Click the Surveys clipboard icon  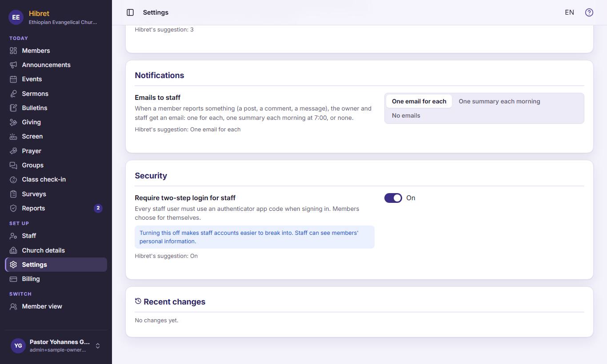click(x=13, y=194)
